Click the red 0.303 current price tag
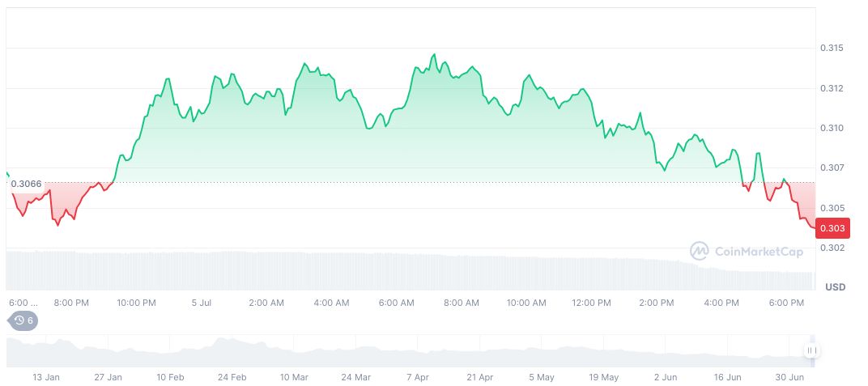The image size is (868, 386). 832,228
